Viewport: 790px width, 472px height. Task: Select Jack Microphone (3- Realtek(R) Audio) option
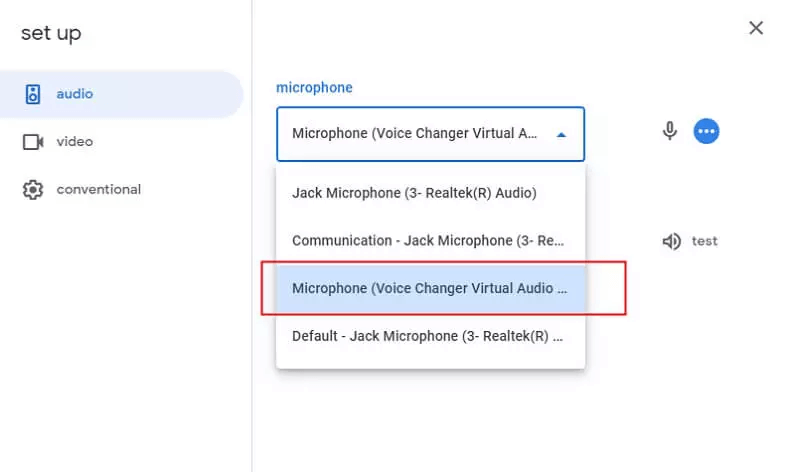414,193
